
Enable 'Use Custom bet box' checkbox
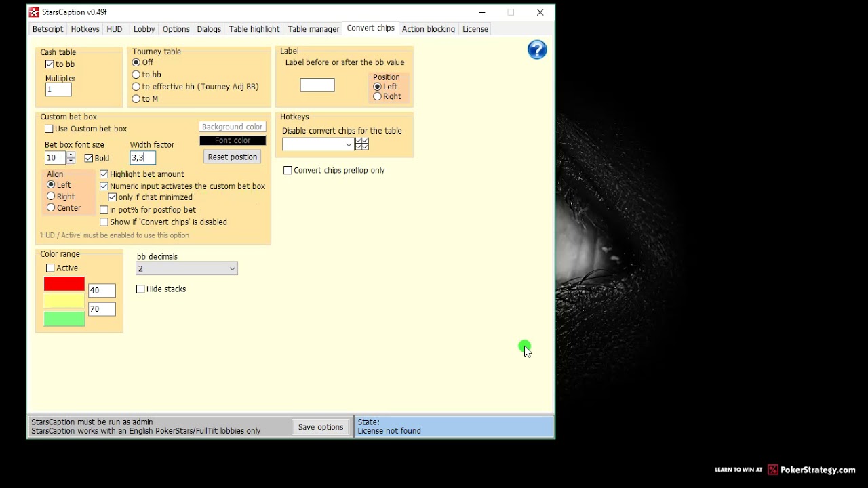tap(49, 129)
